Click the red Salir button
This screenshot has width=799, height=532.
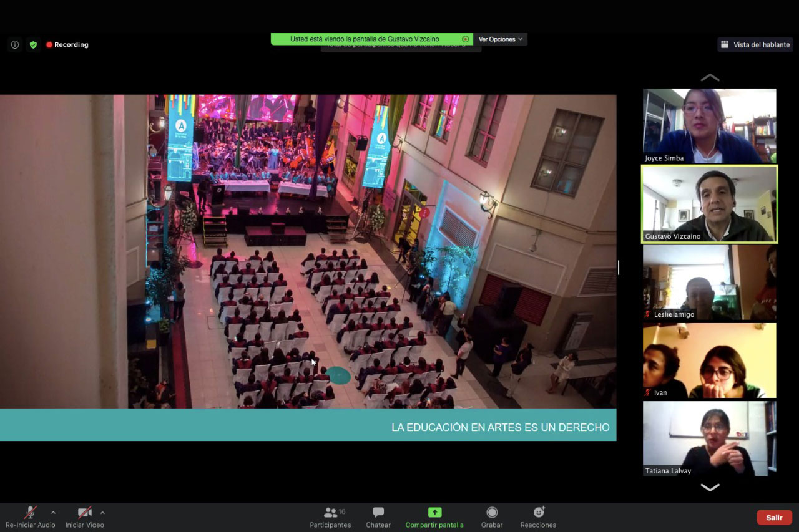tap(774, 518)
